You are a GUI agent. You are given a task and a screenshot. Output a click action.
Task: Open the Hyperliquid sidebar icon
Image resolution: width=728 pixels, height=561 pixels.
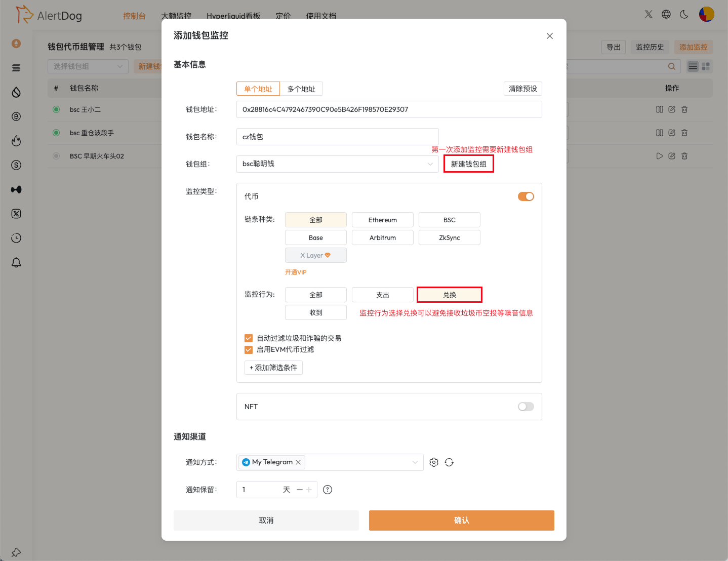16,189
